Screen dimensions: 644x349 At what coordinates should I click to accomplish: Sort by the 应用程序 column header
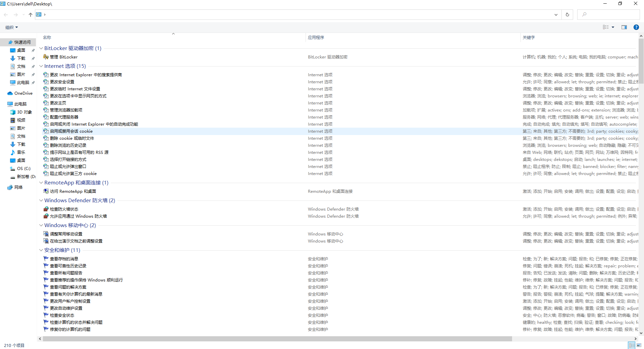316,37
